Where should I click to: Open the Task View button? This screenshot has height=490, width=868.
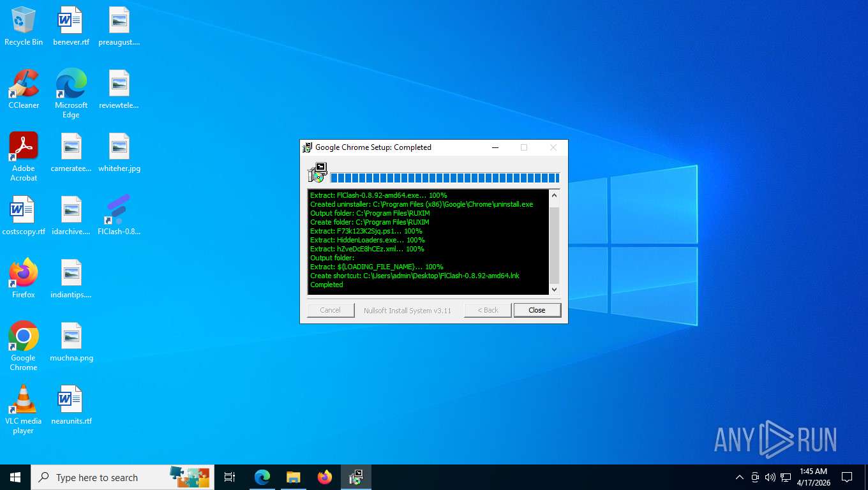coord(230,477)
